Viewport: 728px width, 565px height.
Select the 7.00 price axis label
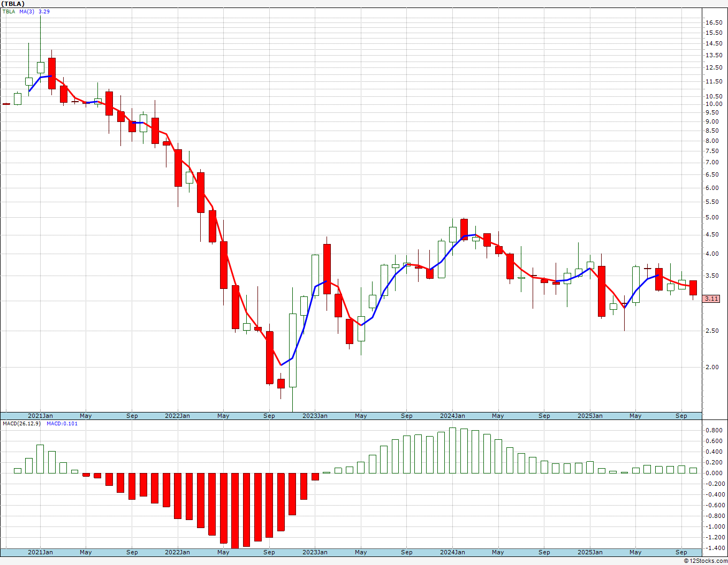713,162
